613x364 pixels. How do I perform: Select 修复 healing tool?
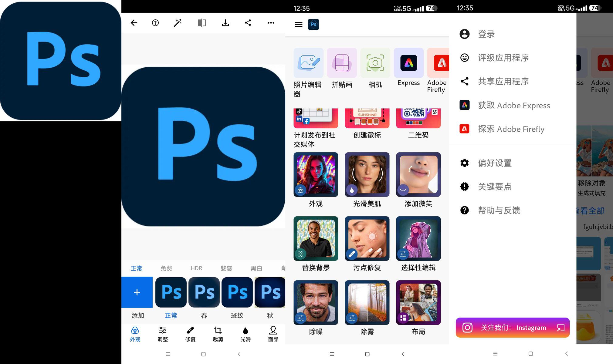coord(190,334)
